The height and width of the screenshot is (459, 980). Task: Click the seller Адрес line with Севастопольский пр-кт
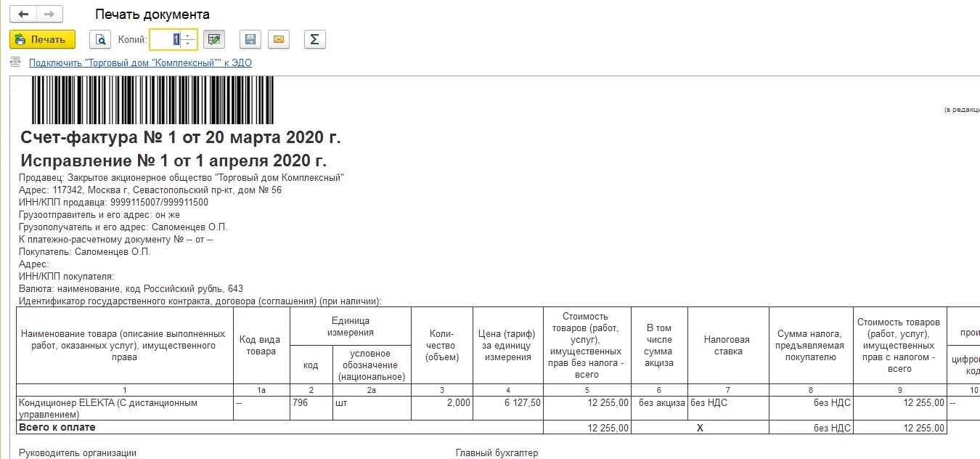point(150,190)
